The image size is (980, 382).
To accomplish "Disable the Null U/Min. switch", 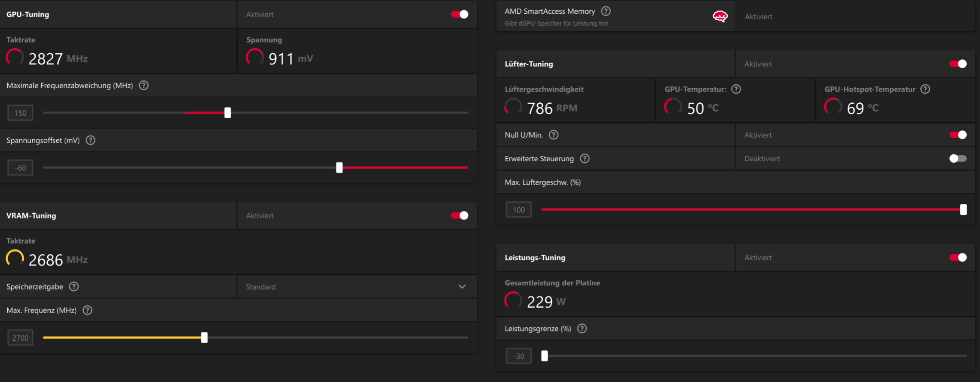I will click(958, 135).
